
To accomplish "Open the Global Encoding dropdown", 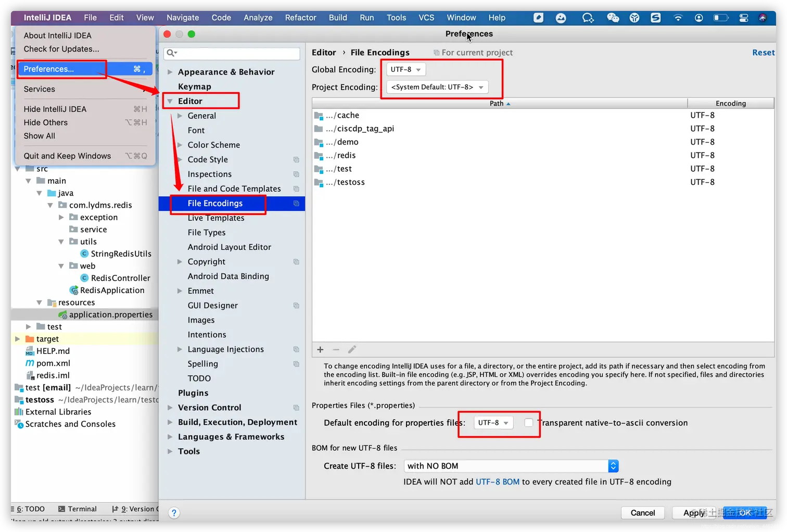I will [406, 69].
